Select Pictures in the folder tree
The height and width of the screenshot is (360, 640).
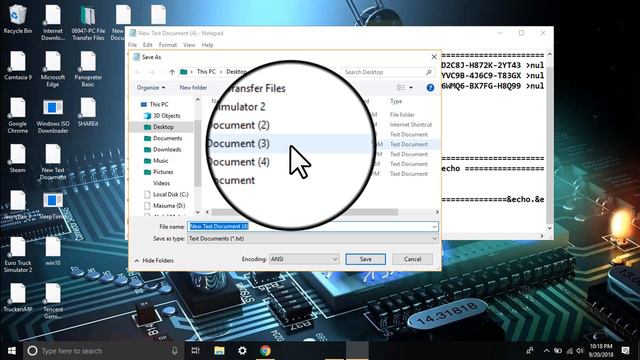pyautogui.click(x=159, y=172)
